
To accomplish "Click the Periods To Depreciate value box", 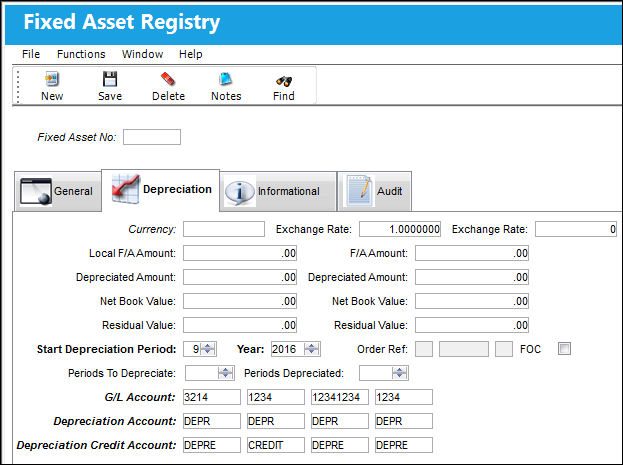I will (x=202, y=373).
